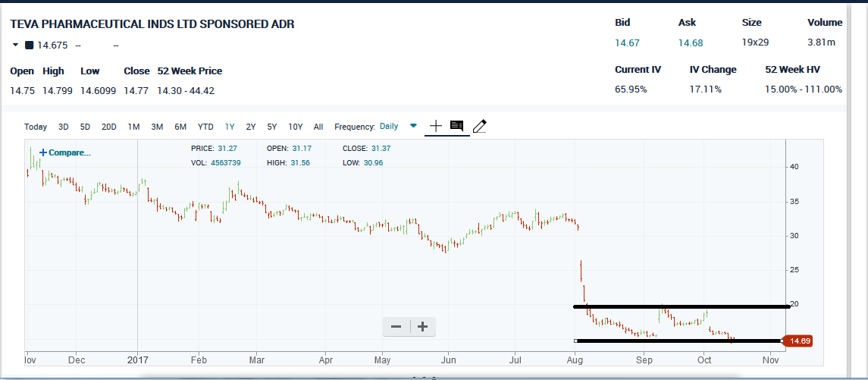Expand the symbol dropdown arrow beside 14.675
Image resolution: width=868 pixels, height=380 pixels.
[15, 45]
